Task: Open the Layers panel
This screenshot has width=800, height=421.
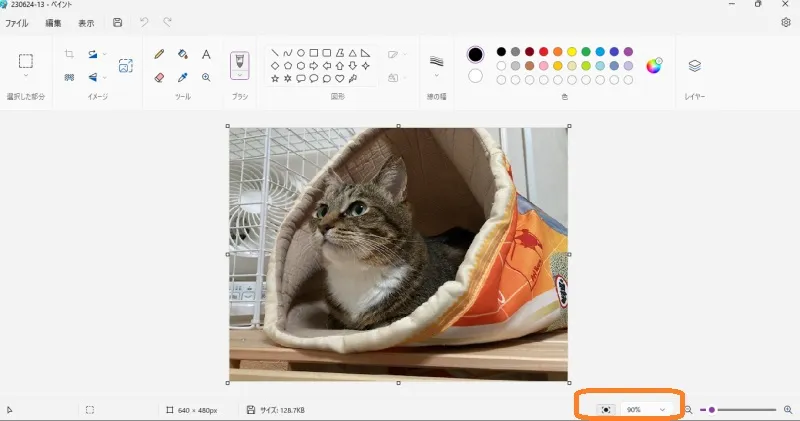Action: tap(695, 66)
